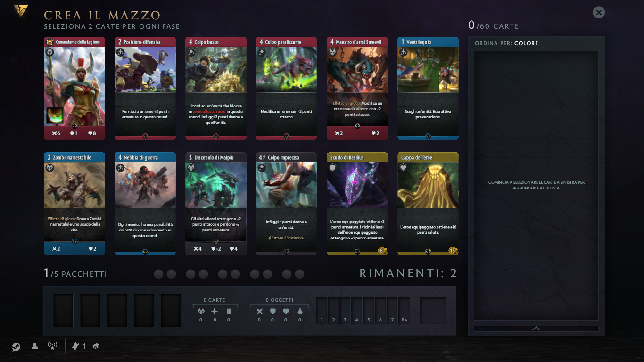This screenshot has height=362, width=644.
Task: Select the Cappa dell'eroe item card
Action: (x=428, y=204)
